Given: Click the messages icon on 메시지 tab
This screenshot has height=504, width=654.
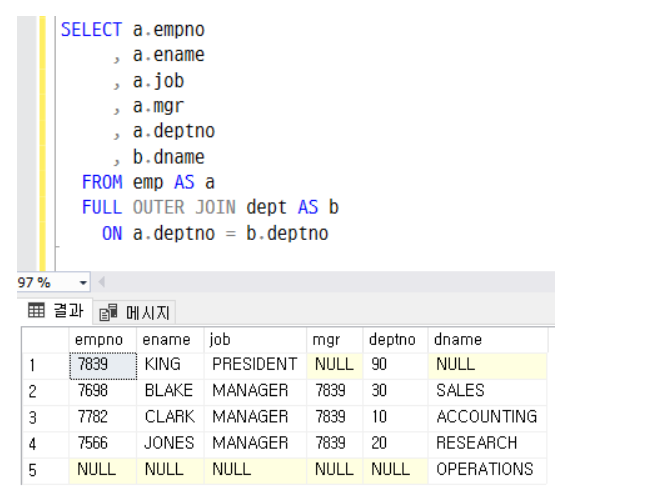Looking at the screenshot, I should point(108,312).
